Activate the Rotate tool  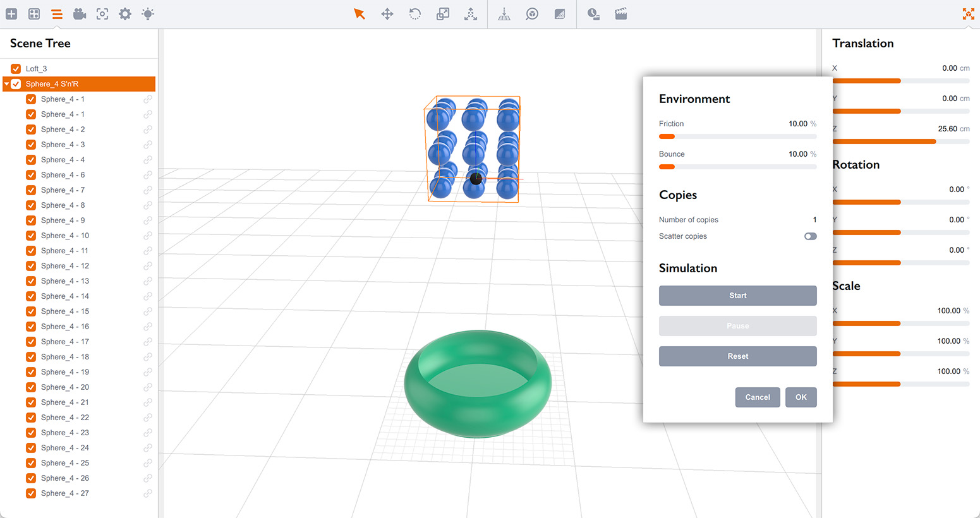click(x=414, y=13)
